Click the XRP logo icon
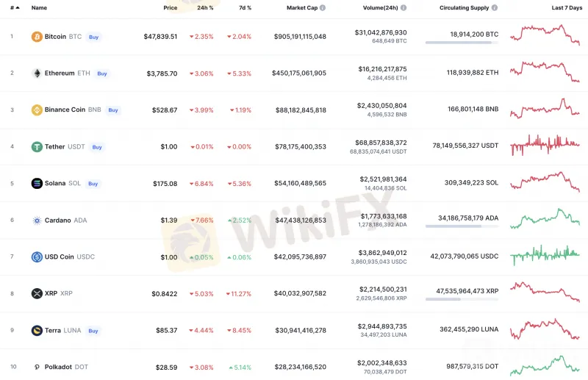 tap(37, 293)
